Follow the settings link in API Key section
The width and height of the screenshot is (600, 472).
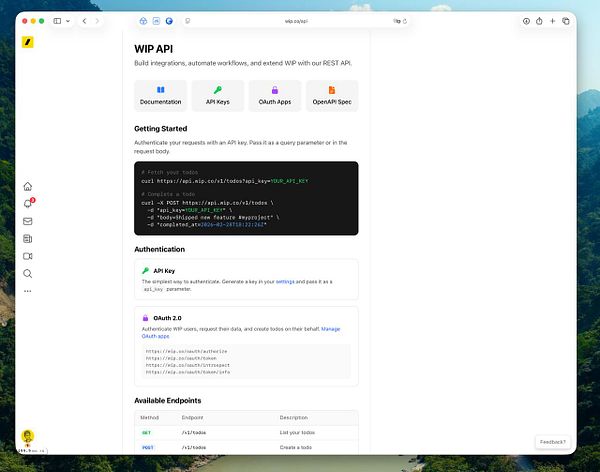(285, 282)
